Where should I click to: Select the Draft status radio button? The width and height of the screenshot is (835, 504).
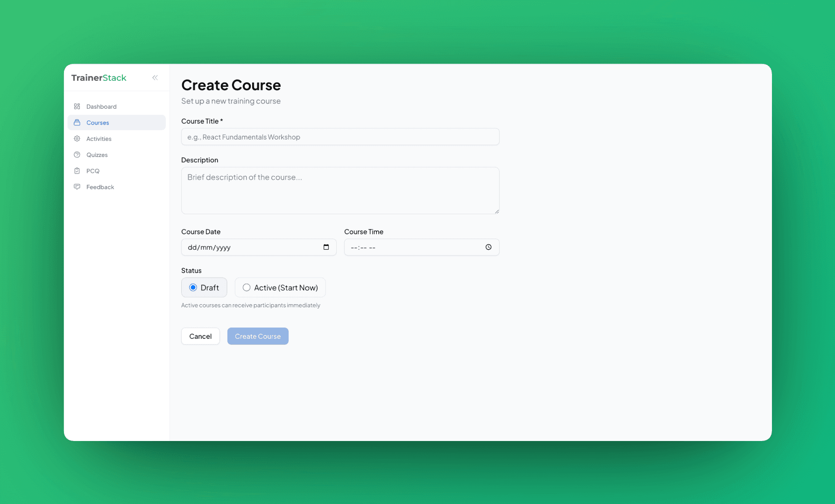click(193, 287)
